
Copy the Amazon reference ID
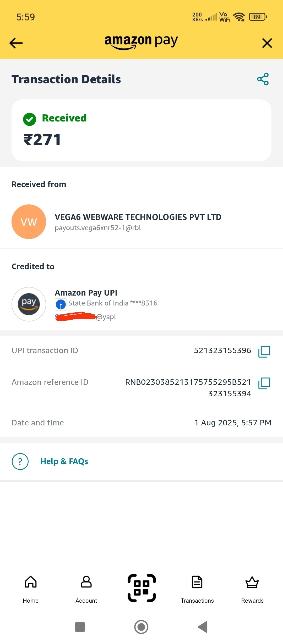264,383
